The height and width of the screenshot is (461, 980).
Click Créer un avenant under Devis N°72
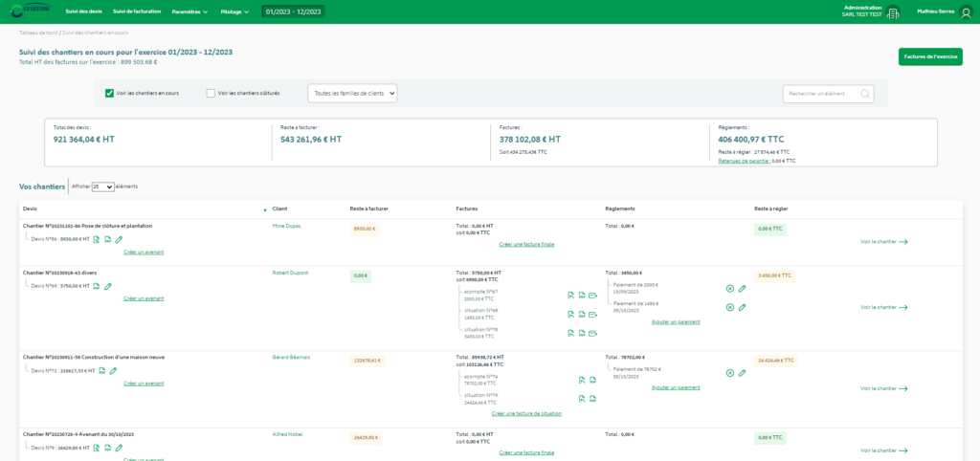[144, 384]
